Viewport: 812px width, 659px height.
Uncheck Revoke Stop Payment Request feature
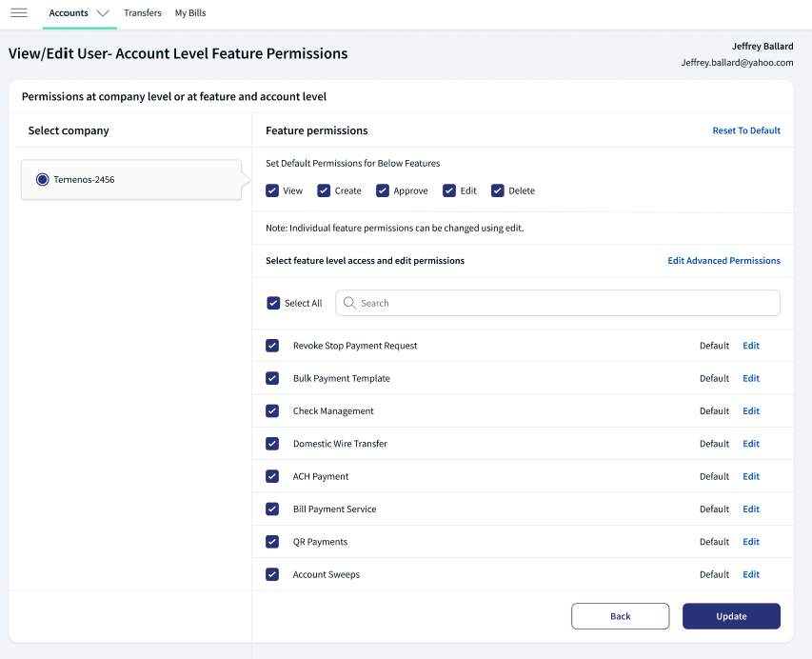pos(272,346)
